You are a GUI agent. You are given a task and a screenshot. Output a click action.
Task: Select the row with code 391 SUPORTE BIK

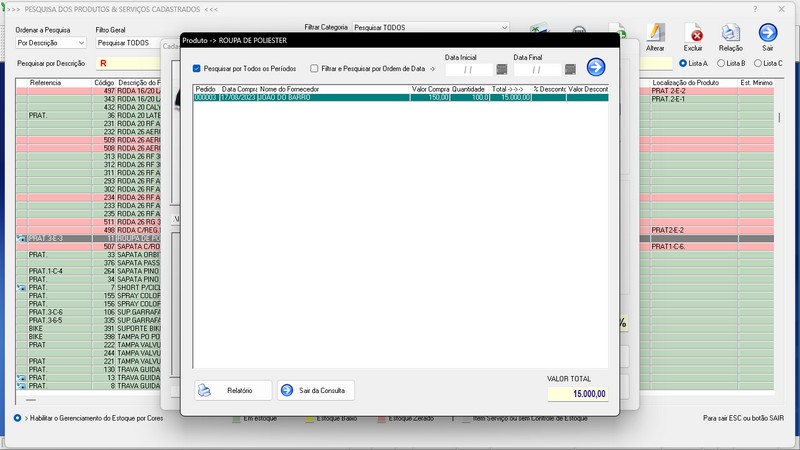pos(88,329)
